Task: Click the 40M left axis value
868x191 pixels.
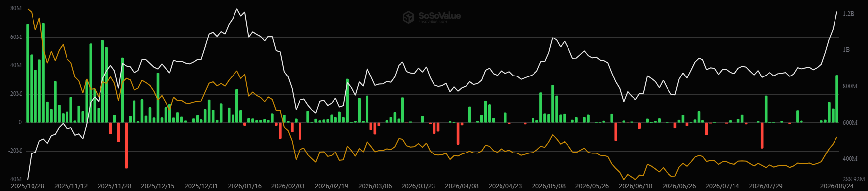Action: (16, 66)
